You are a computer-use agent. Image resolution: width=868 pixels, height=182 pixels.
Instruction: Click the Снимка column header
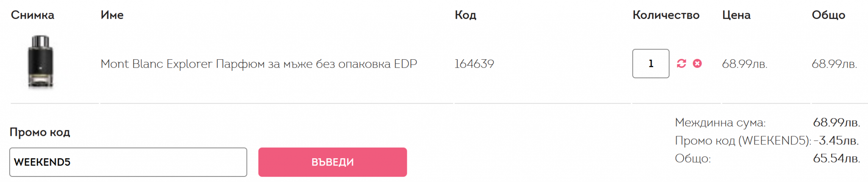tap(33, 15)
